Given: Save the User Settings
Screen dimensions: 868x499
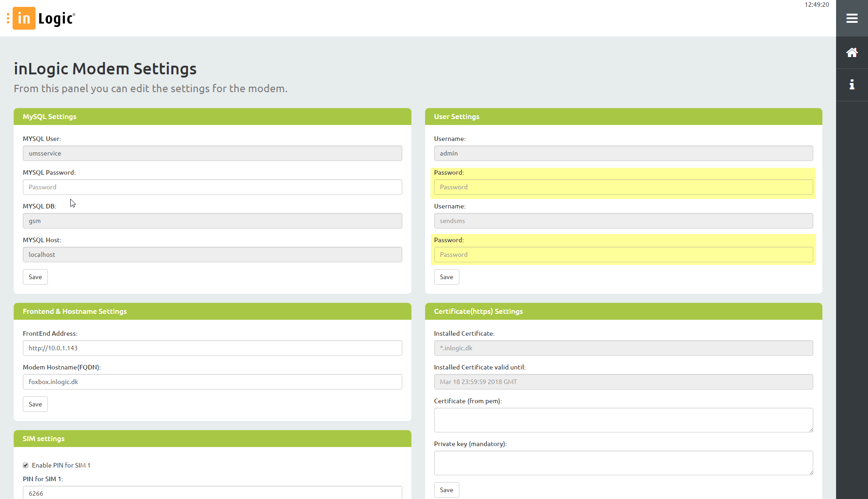Looking at the screenshot, I should 446,277.
